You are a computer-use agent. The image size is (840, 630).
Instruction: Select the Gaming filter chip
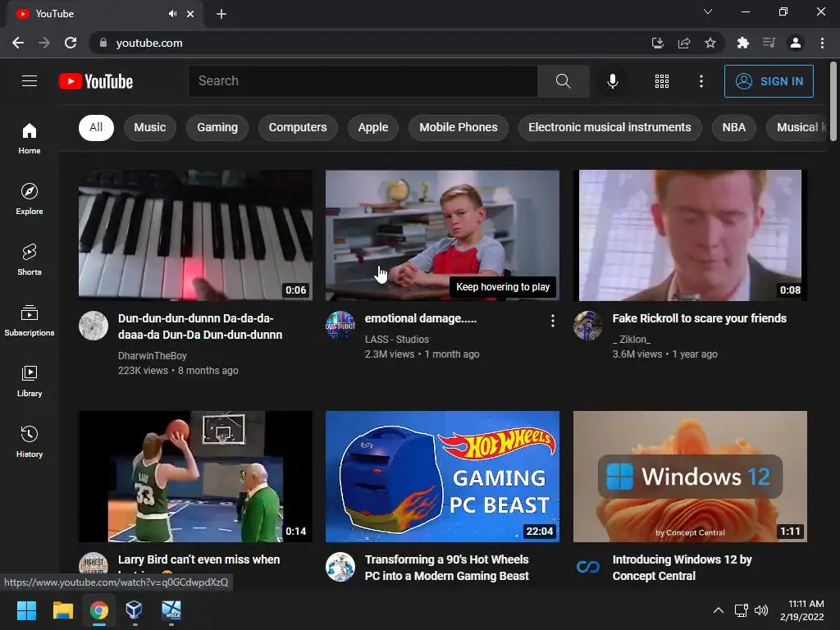pyautogui.click(x=217, y=127)
